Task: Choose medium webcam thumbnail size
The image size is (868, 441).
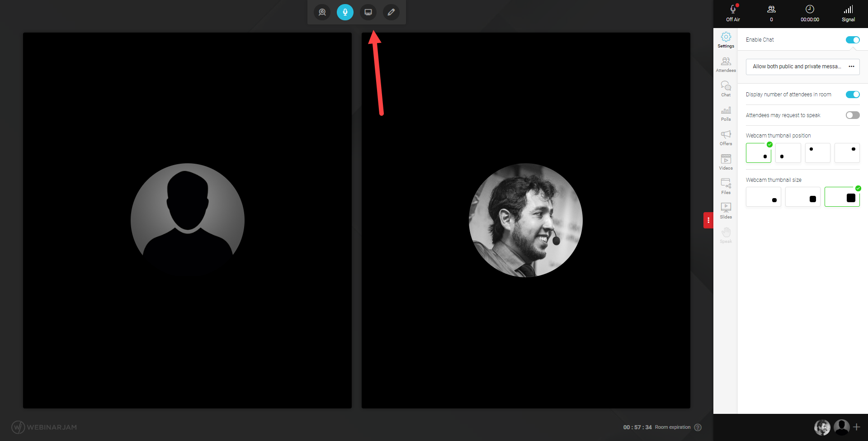Action: tap(802, 197)
